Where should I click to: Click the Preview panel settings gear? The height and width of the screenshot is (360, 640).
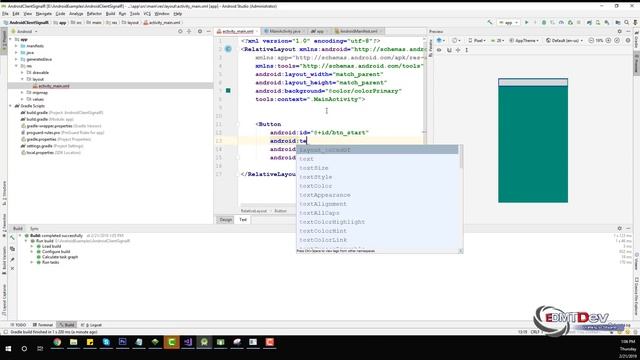[620, 31]
